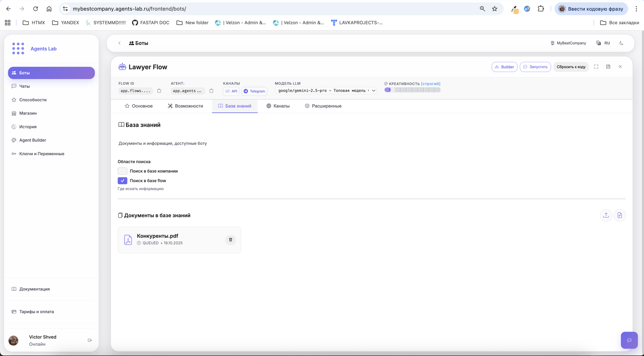Delete the Конкуренты.pdf document

click(x=230, y=240)
